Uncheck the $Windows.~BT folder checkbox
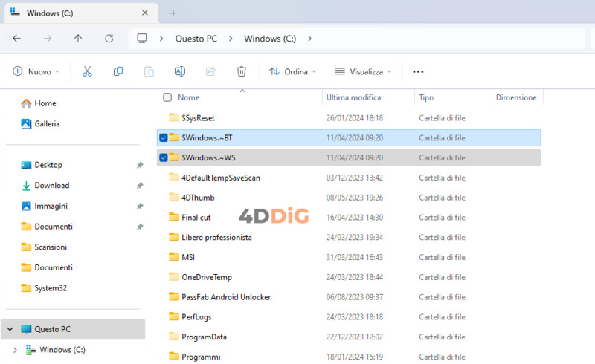The width and height of the screenshot is (595, 364). (x=164, y=137)
